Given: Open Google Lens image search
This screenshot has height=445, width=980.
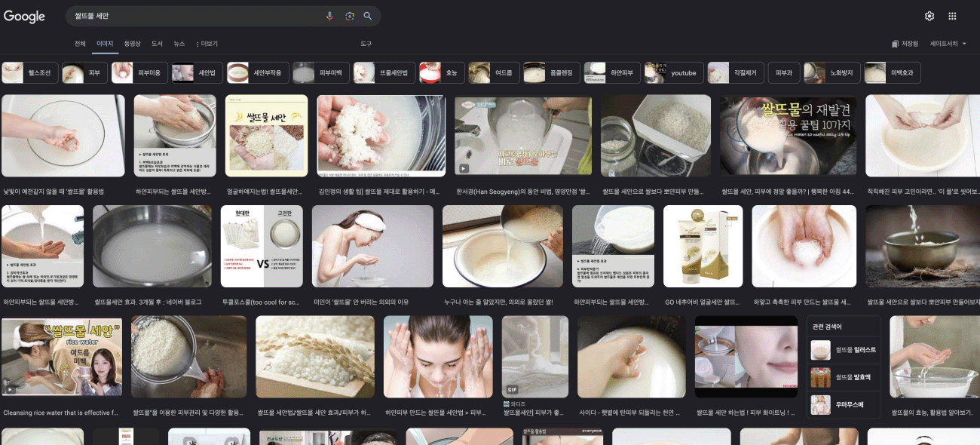Looking at the screenshot, I should coord(349,16).
